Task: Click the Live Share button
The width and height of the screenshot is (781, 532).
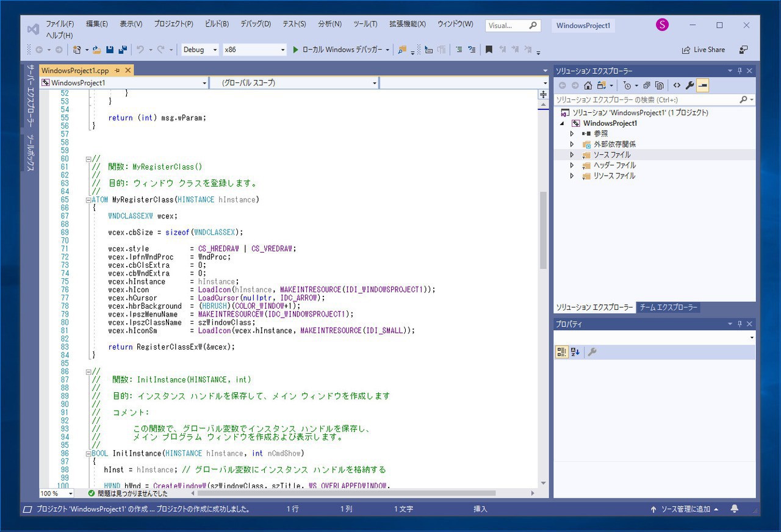Action: (704, 50)
